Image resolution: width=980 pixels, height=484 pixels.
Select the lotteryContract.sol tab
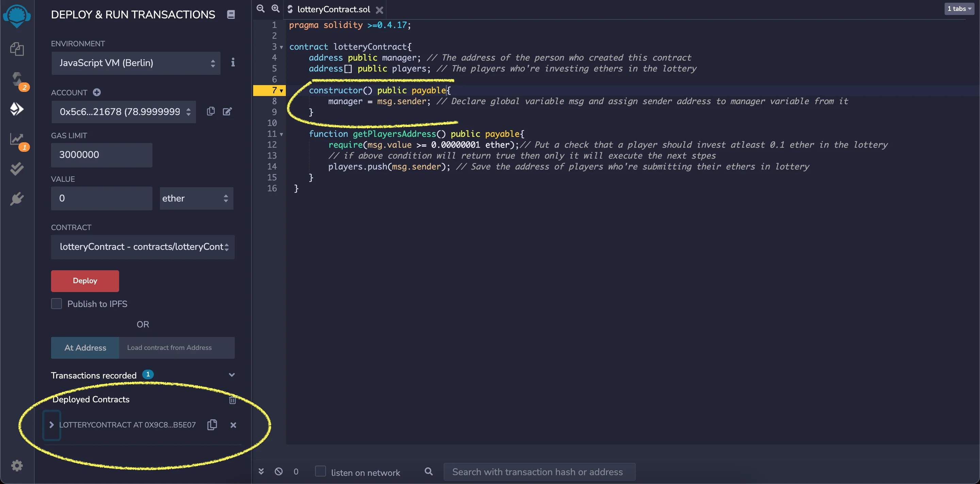(333, 9)
